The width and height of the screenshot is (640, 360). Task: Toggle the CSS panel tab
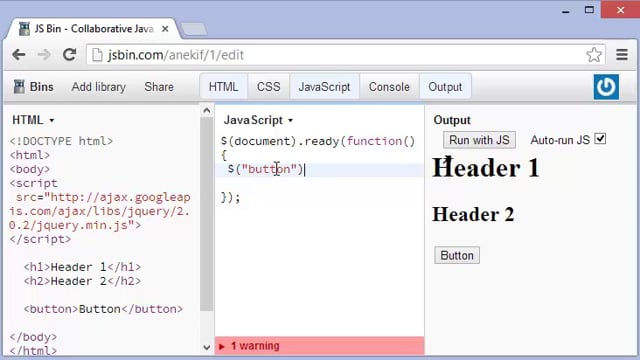tap(269, 87)
